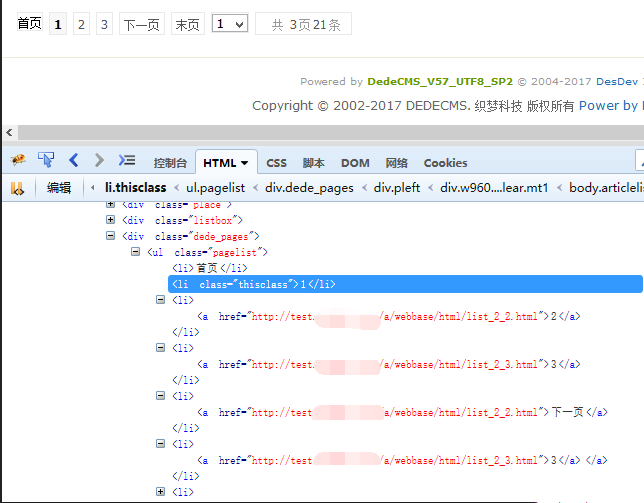Click the forward arrow in Firebug toolbar
The height and width of the screenshot is (503, 644).
(99, 160)
